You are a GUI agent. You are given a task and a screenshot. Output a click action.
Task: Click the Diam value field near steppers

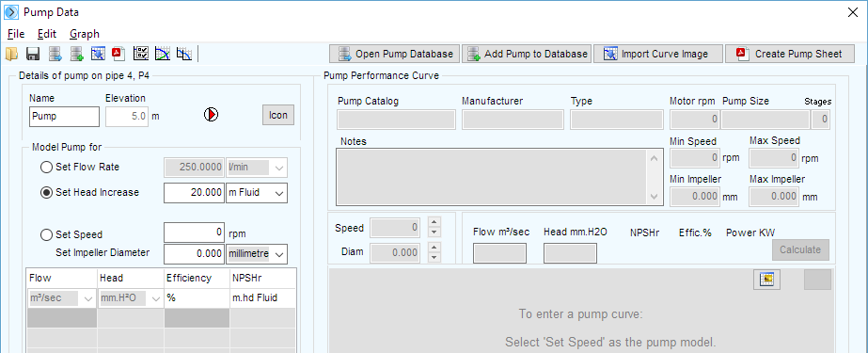(x=394, y=252)
